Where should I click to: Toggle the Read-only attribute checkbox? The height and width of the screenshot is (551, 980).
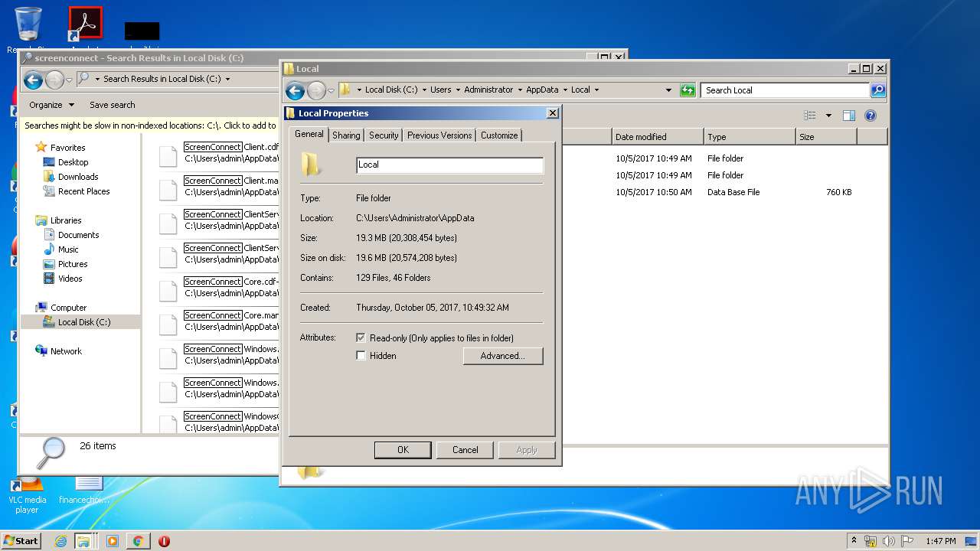(x=361, y=338)
